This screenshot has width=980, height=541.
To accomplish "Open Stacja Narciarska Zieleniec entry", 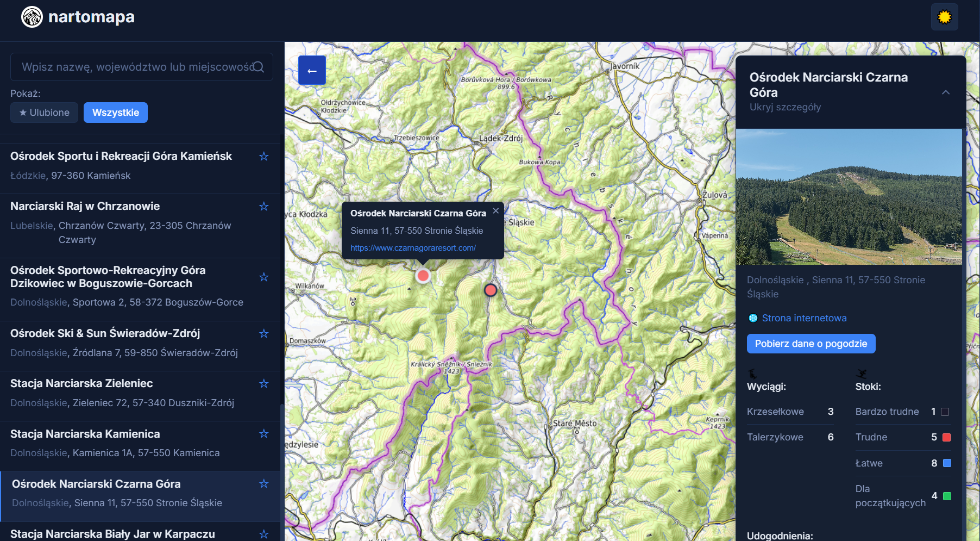I will click(140, 396).
